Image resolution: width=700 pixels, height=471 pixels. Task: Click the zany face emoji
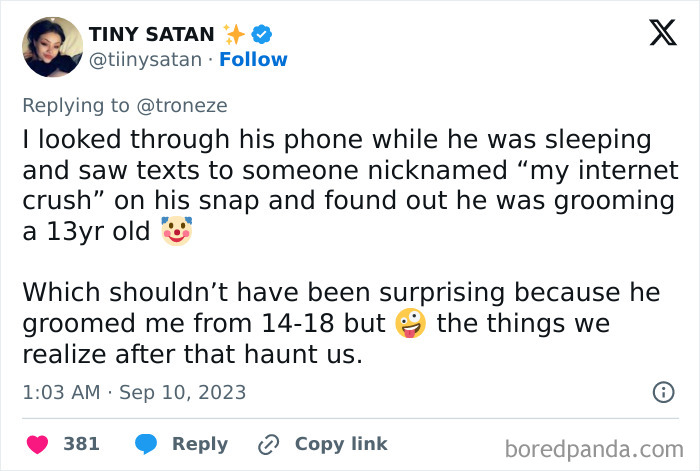point(411,323)
